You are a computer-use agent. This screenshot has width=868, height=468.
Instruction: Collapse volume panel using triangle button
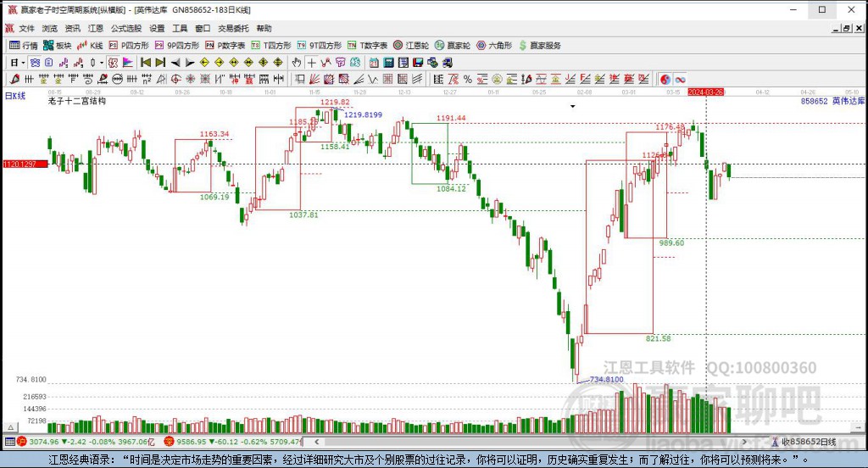(10, 427)
